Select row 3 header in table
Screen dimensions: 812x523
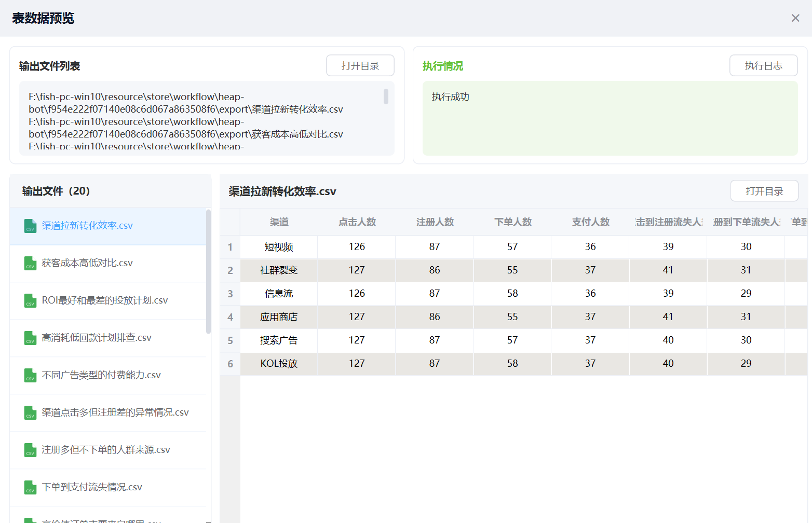(230, 294)
